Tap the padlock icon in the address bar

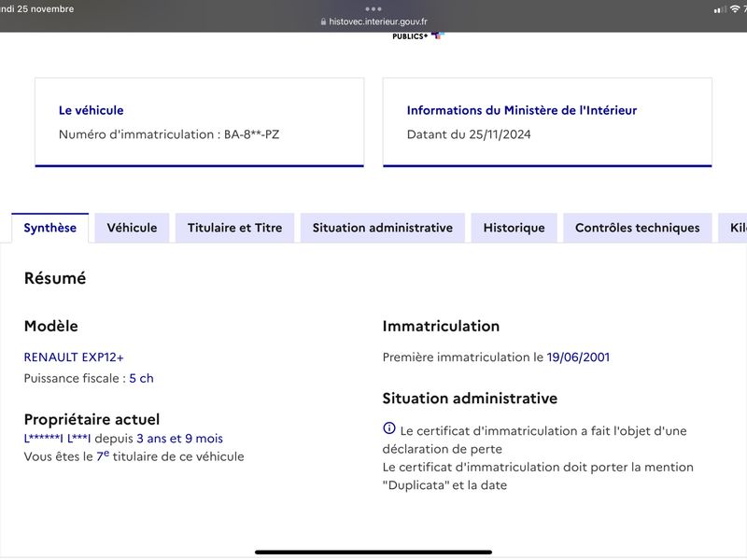tap(323, 21)
